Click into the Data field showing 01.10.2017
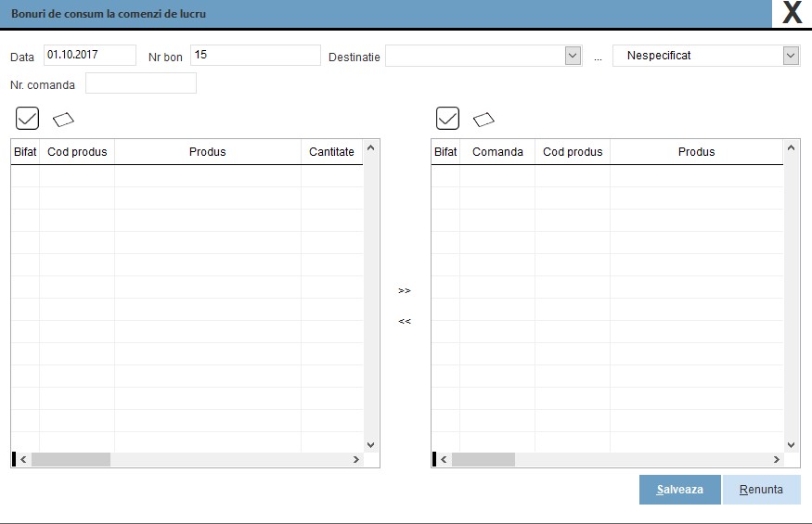 (90, 55)
